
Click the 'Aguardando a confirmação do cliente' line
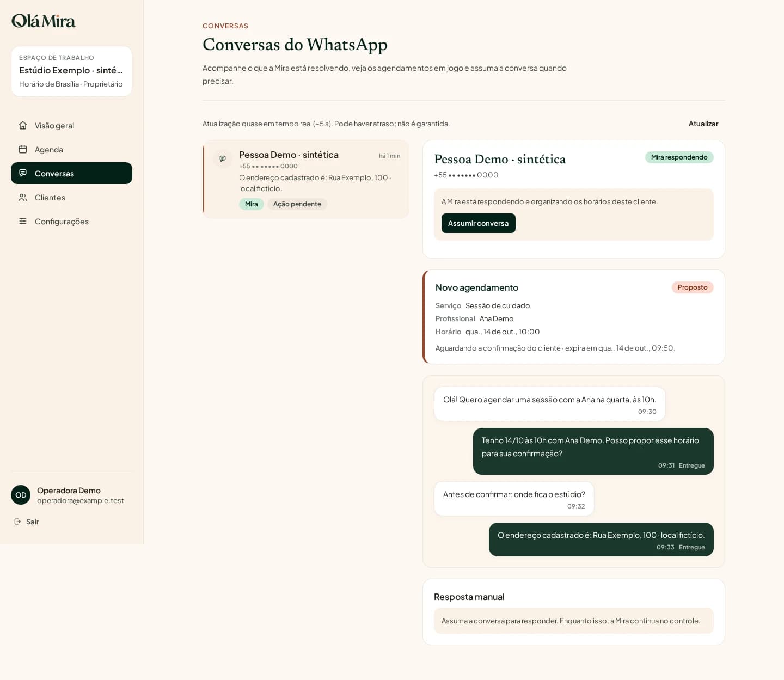click(x=555, y=348)
